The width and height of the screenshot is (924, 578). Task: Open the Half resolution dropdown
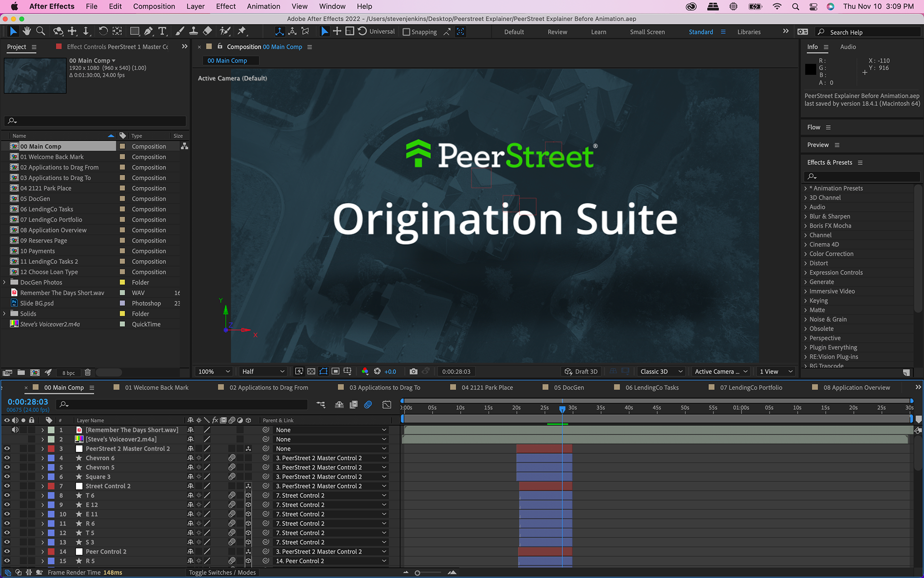click(263, 371)
